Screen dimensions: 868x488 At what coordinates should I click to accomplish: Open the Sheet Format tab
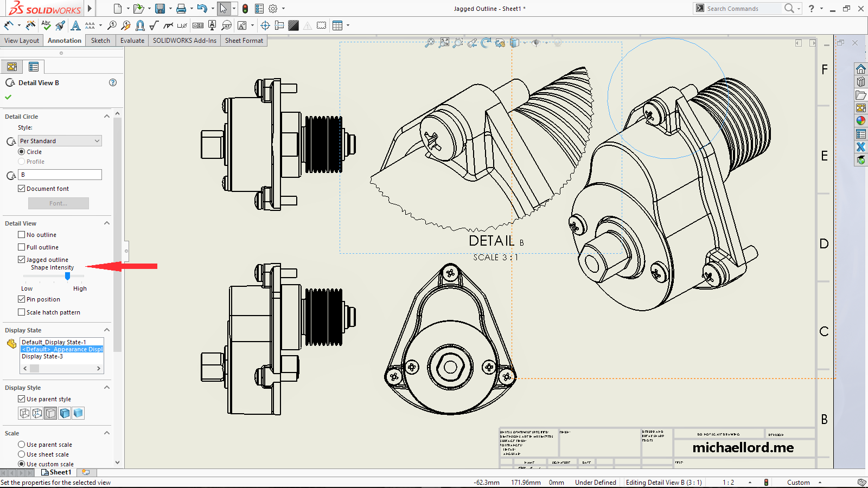[244, 40]
